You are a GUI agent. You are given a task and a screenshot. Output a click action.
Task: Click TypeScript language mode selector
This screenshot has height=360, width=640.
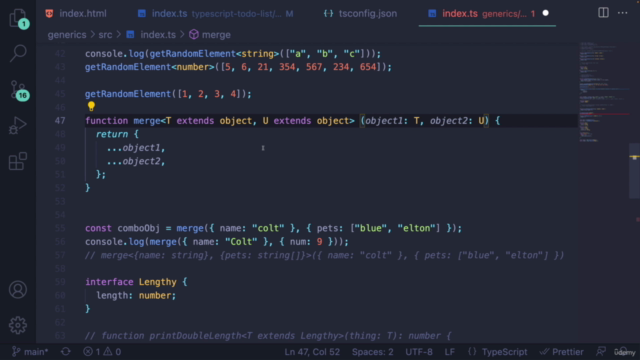point(504,351)
